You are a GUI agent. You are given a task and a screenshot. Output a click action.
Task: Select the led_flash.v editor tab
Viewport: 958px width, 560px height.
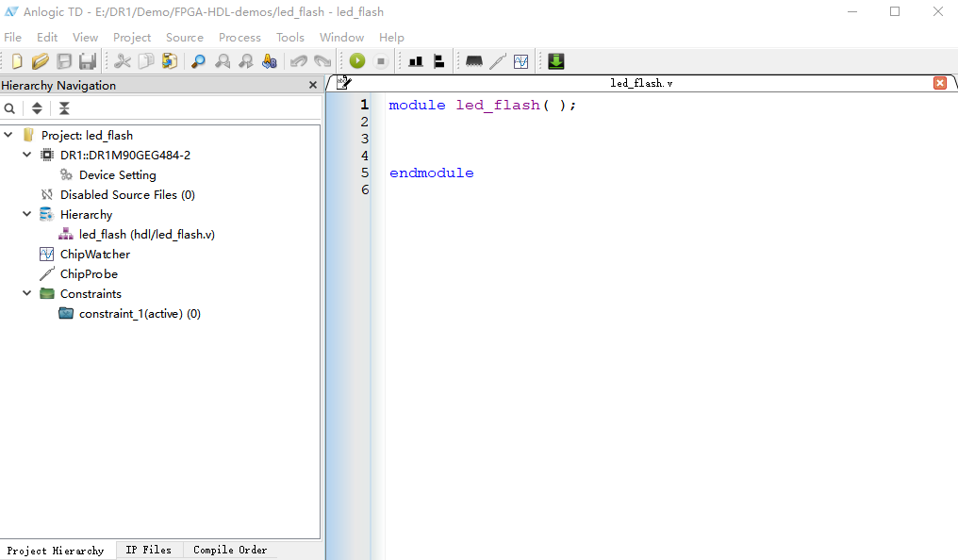(641, 83)
